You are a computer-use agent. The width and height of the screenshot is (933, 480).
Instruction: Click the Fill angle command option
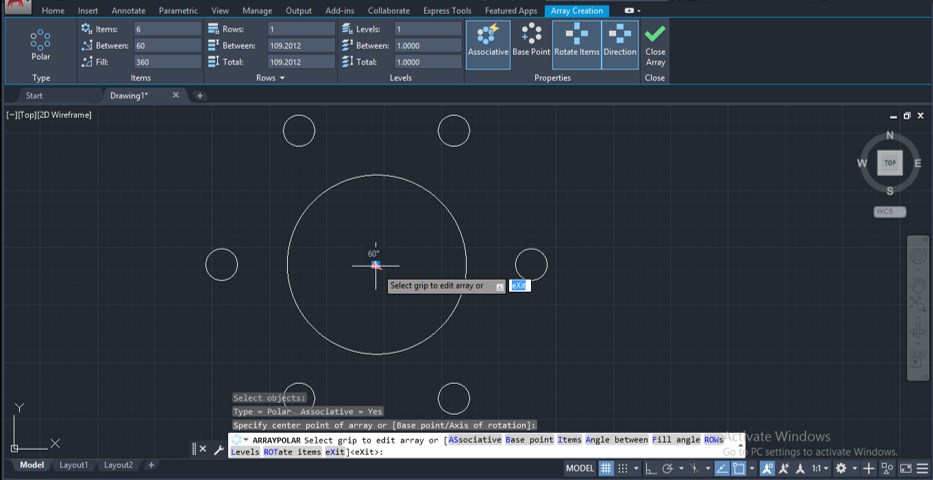(676, 440)
